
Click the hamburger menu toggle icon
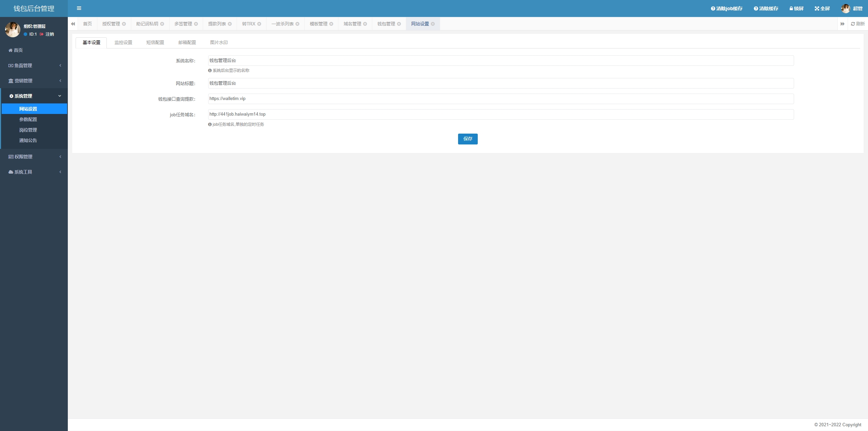[x=79, y=8]
